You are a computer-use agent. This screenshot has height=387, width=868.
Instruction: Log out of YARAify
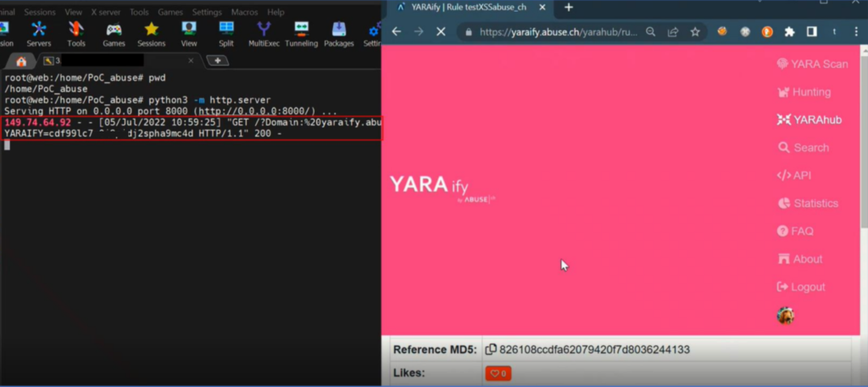click(801, 287)
